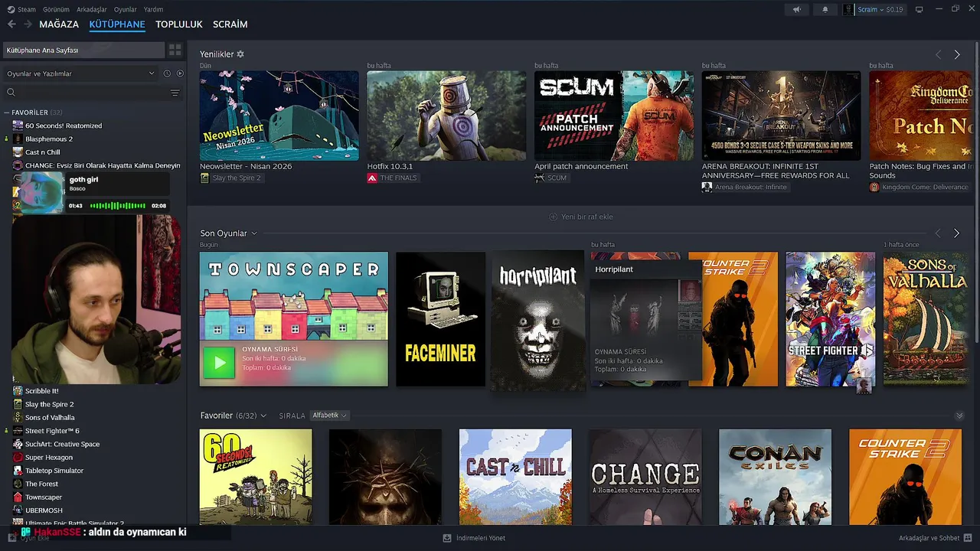The width and height of the screenshot is (980, 551).
Task: Collapse Favoriler shelf double chevron
Action: click(959, 416)
